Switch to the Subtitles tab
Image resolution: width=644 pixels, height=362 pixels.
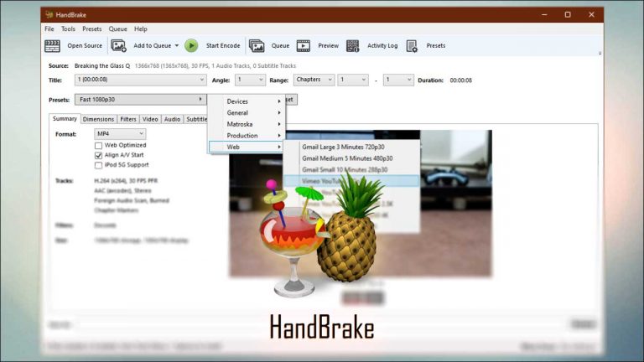(196, 119)
